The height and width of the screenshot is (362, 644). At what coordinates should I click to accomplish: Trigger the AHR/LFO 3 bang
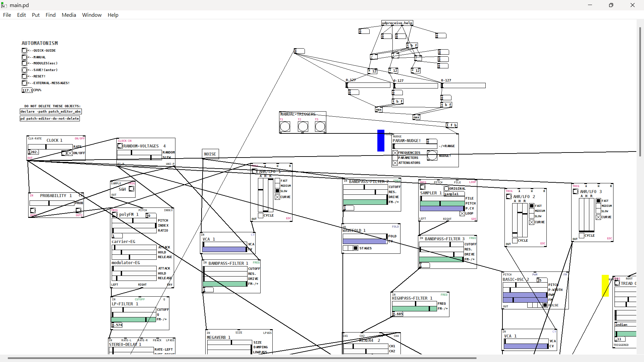pos(576,192)
